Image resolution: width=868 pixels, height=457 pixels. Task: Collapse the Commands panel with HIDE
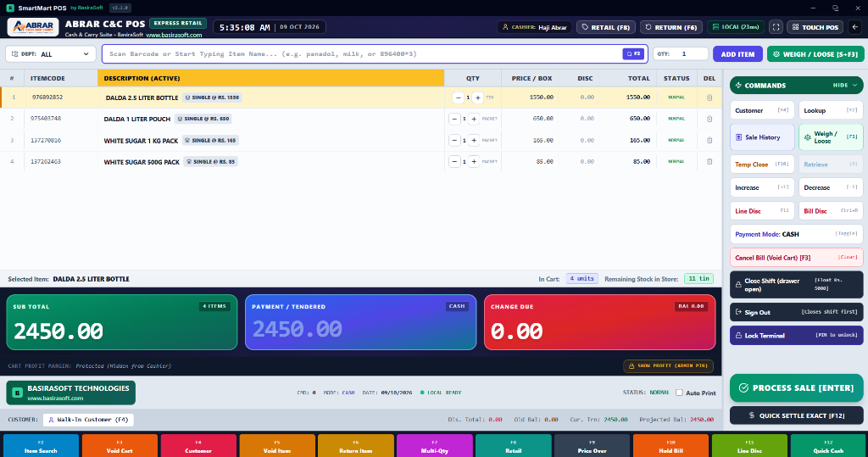point(845,86)
